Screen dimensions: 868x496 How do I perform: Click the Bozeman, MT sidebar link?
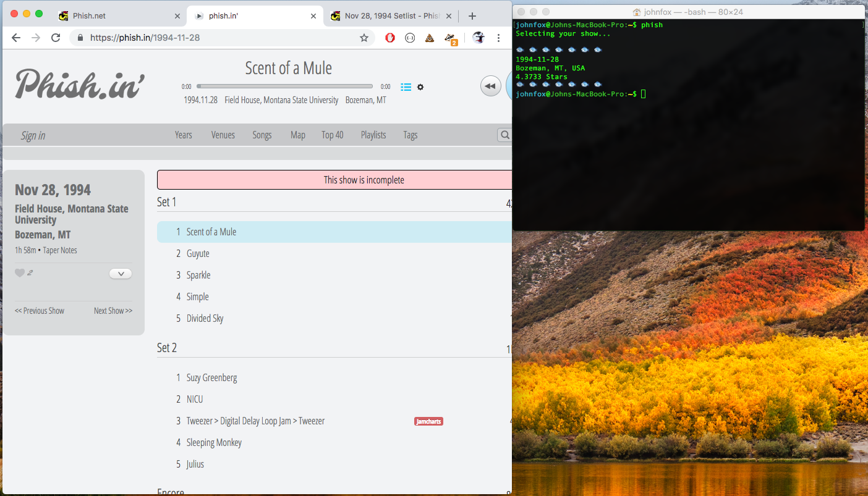coord(43,235)
